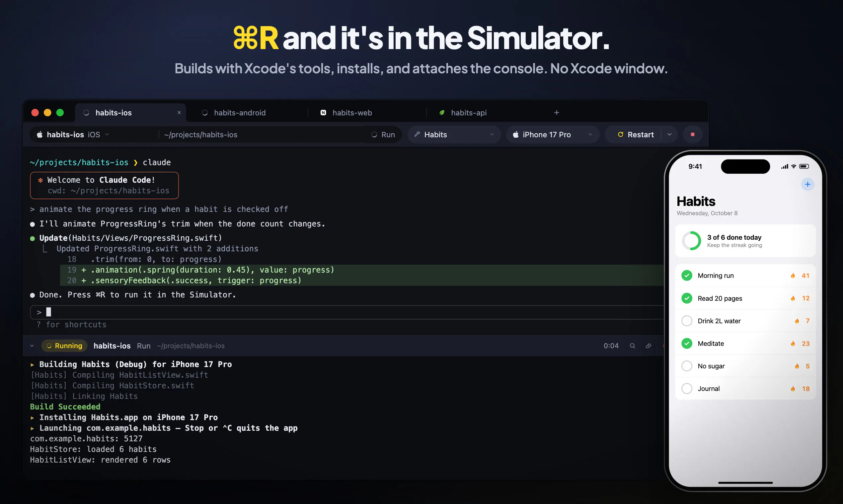Viewport: 843px width, 504px height.
Task: Check off the Journal habit
Action: pos(687,389)
